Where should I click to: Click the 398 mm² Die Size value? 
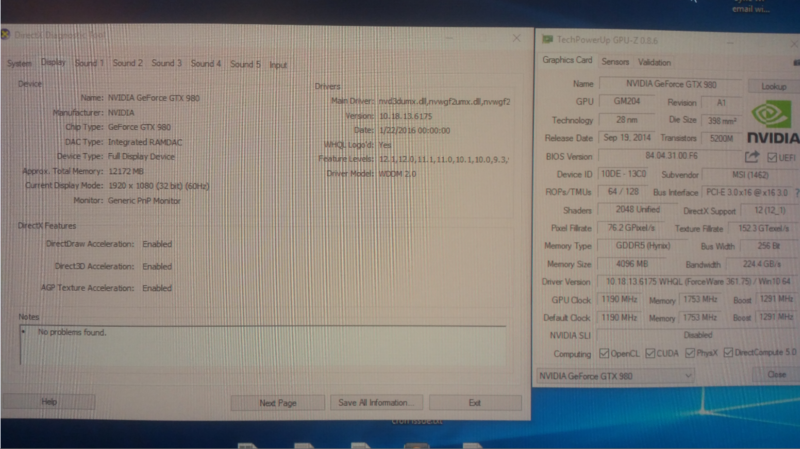tap(721, 121)
